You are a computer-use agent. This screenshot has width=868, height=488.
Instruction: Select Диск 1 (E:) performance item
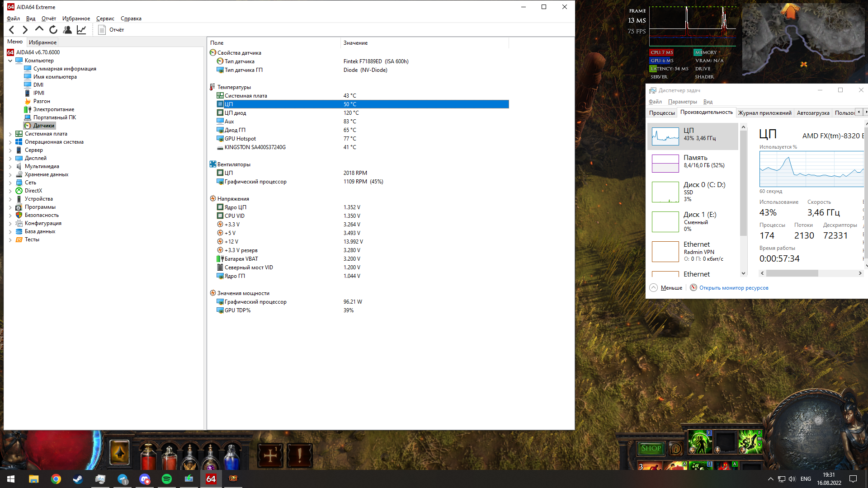693,222
